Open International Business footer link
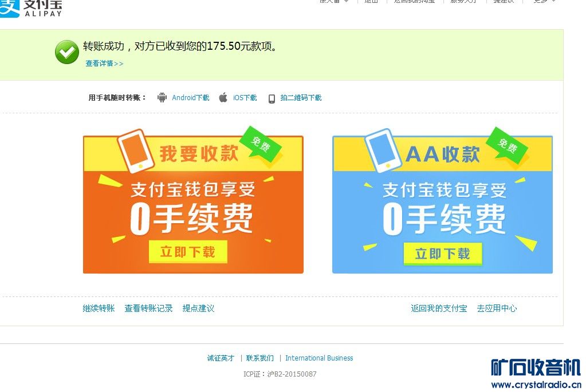The width and height of the screenshot is (586, 392). 319,358
